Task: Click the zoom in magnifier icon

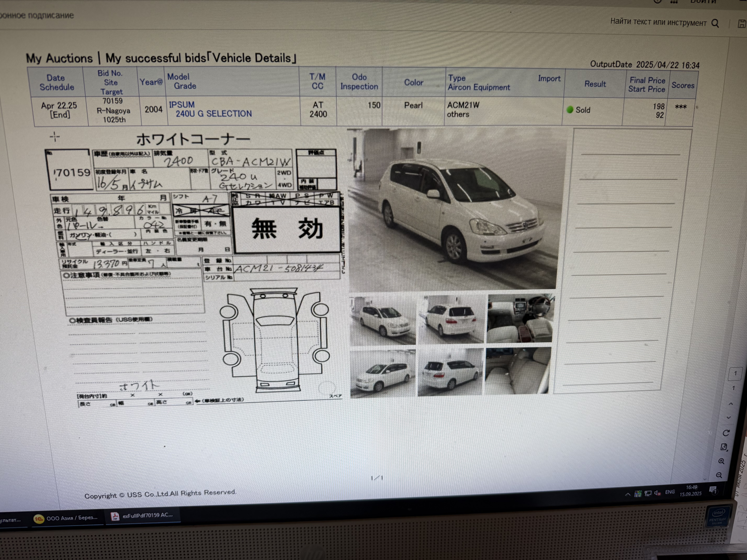Action: [721, 461]
